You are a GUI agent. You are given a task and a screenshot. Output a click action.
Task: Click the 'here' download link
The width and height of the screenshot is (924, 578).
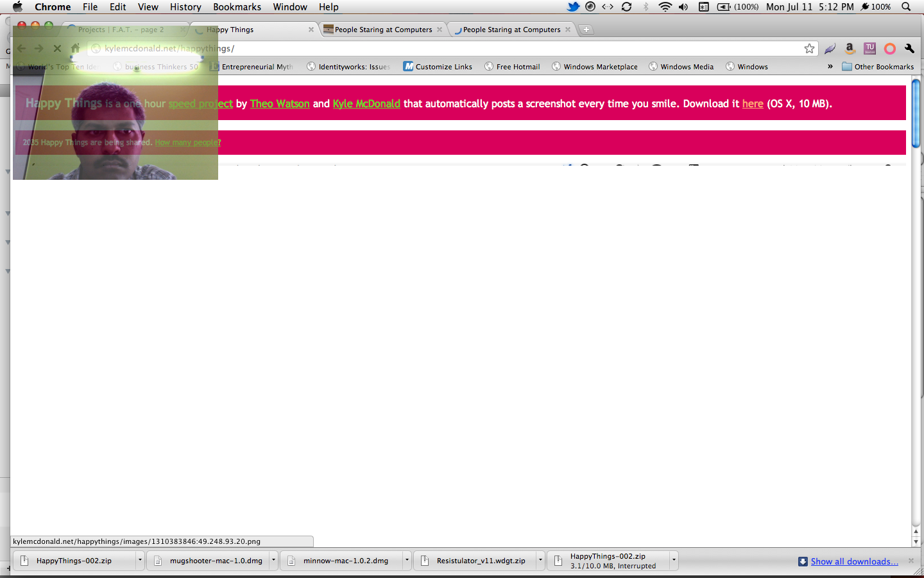point(753,103)
